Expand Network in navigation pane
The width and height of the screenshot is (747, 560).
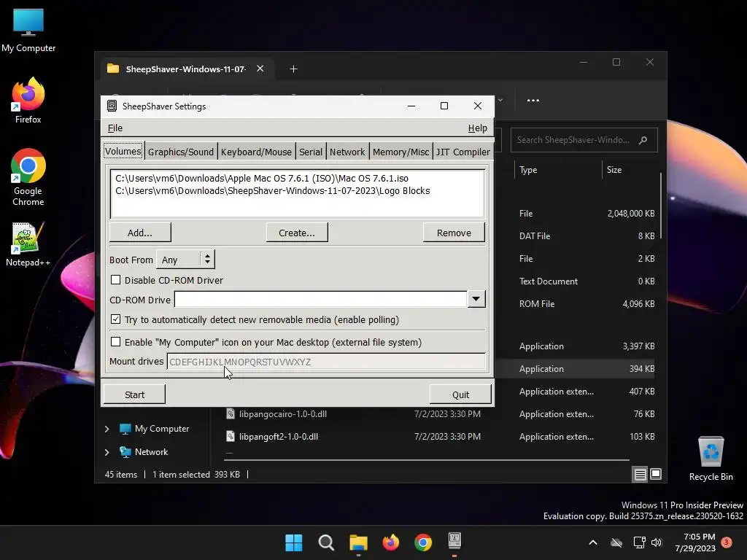[x=107, y=452]
